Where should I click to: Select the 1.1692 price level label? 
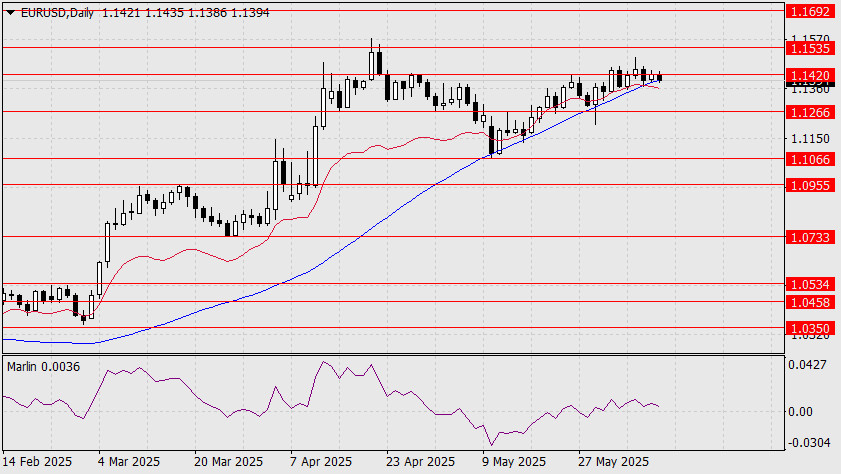click(x=810, y=11)
